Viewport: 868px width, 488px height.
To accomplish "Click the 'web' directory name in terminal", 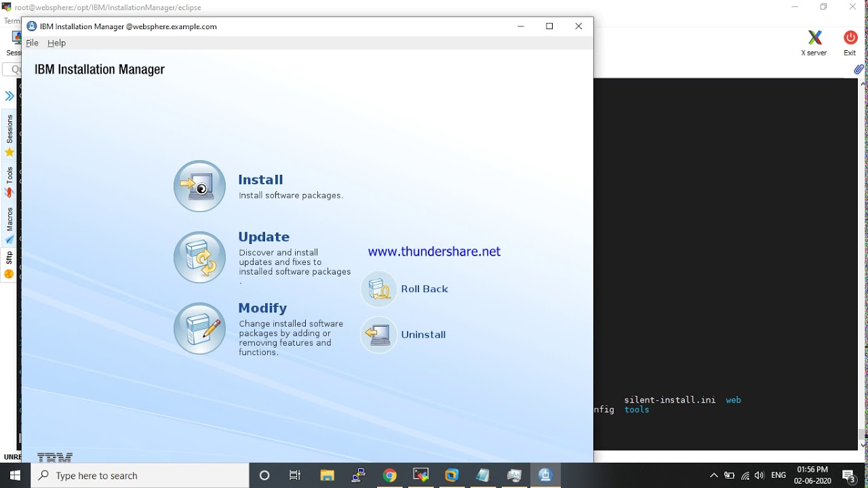I will tap(734, 400).
